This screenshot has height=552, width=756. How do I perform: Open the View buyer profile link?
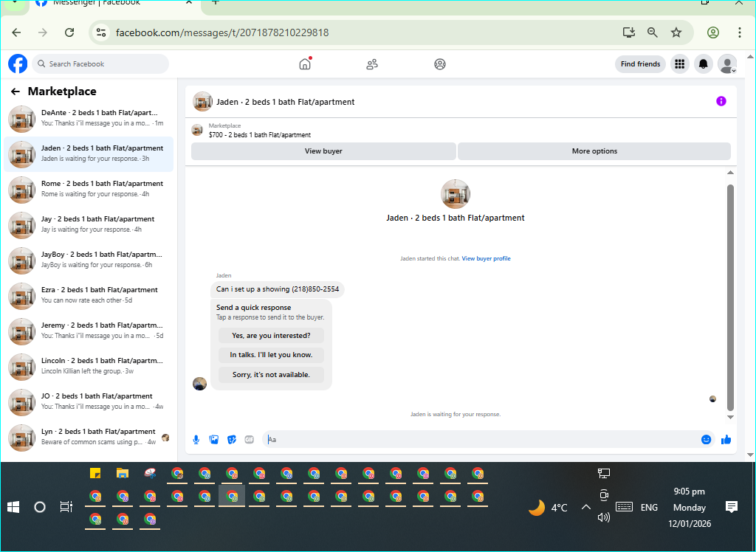(486, 259)
